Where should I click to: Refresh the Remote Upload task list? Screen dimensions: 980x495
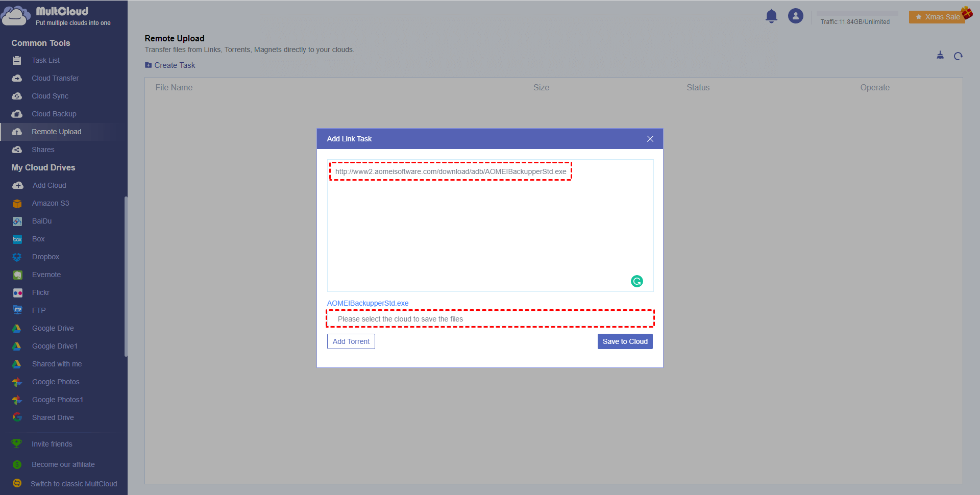958,56
